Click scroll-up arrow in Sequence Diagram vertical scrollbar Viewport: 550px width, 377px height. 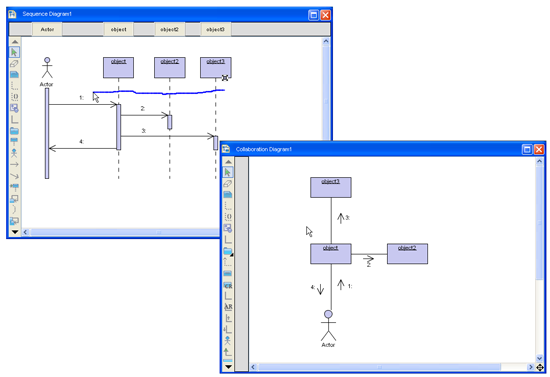(x=326, y=41)
